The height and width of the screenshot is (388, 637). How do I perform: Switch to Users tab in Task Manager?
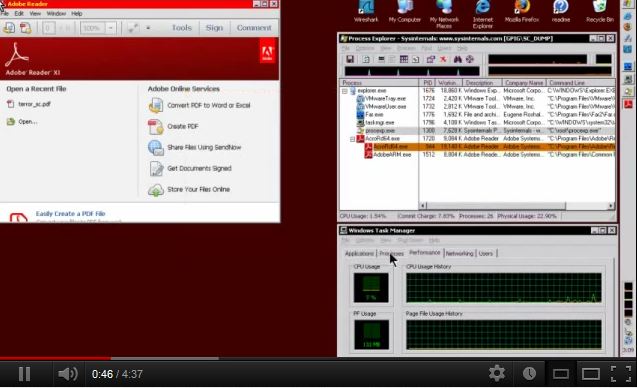click(486, 254)
